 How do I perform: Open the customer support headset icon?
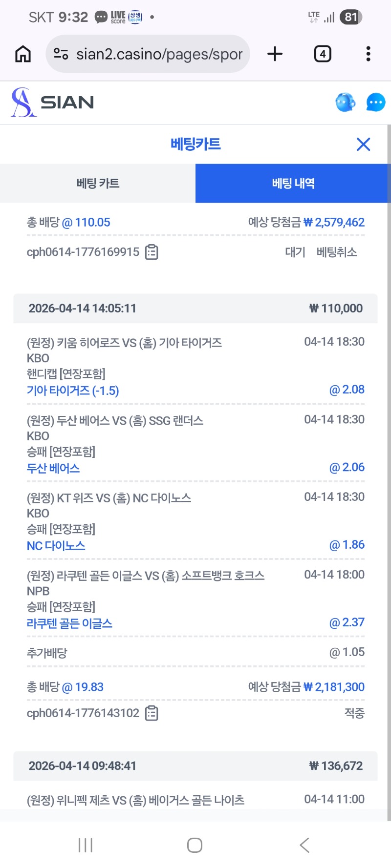click(x=345, y=103)
